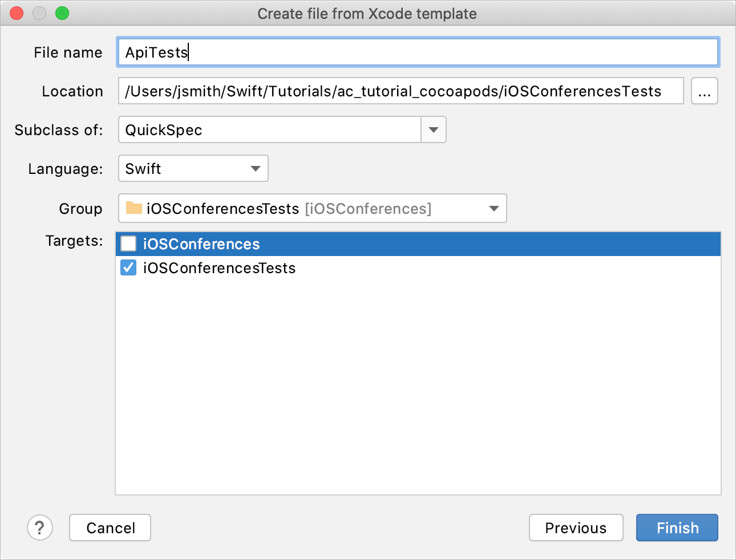Click the green maximize window button
The width and height of the screenshot is (736, 560).
point(62,13)
